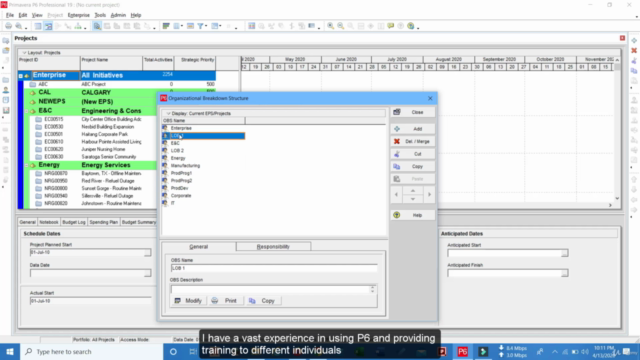This screenshot has height=360, width=640.
Task: Move OBS element right with arrow
Action: 429,195
